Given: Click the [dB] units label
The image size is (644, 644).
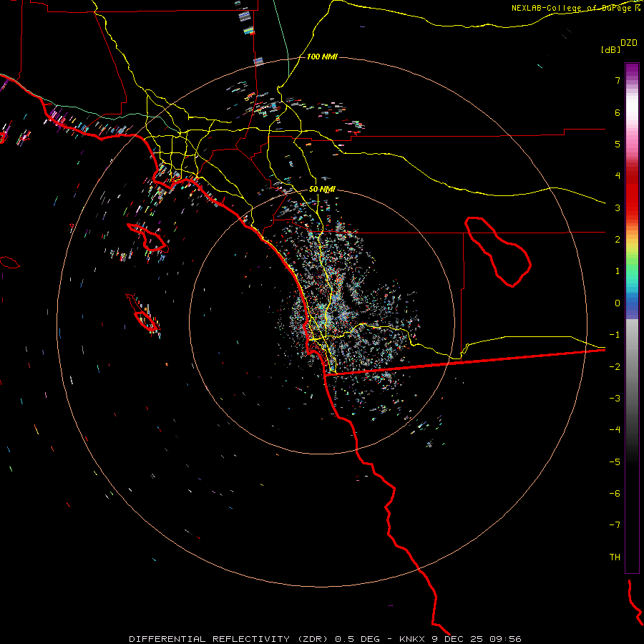Looking at the screenshot, I should pos(610,49).
